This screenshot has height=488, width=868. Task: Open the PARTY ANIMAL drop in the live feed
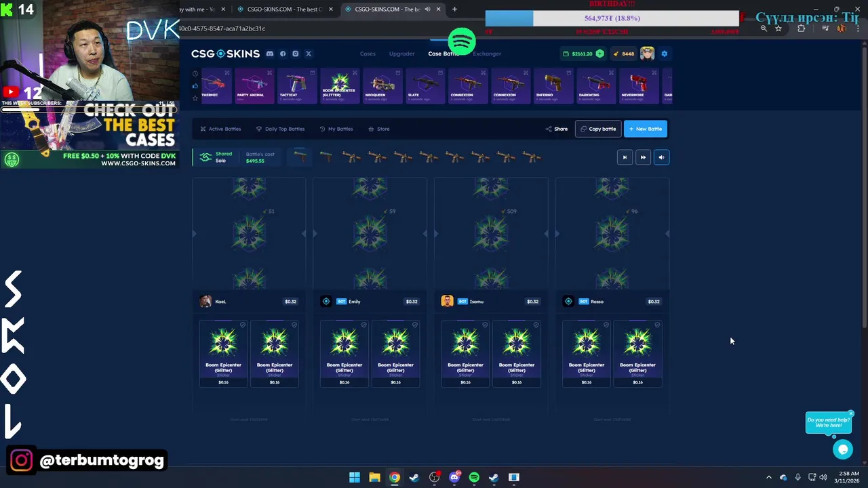[x=256, y=86]
